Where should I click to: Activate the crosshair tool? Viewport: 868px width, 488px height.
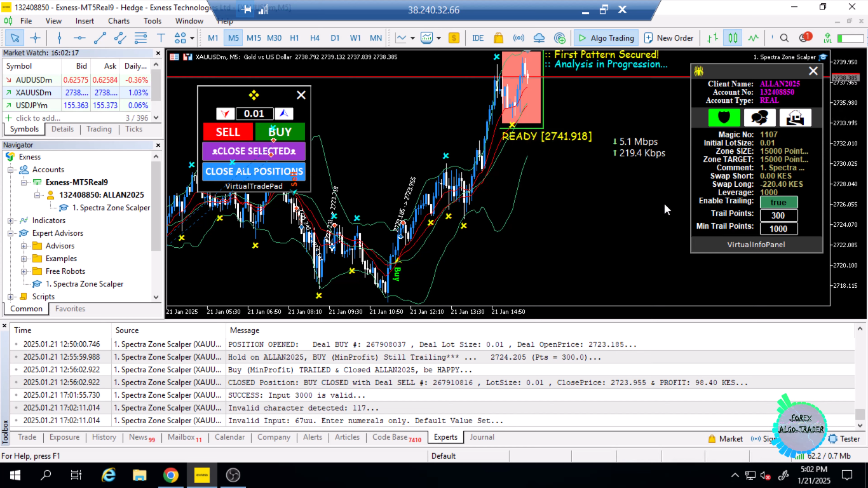point(36,37)
